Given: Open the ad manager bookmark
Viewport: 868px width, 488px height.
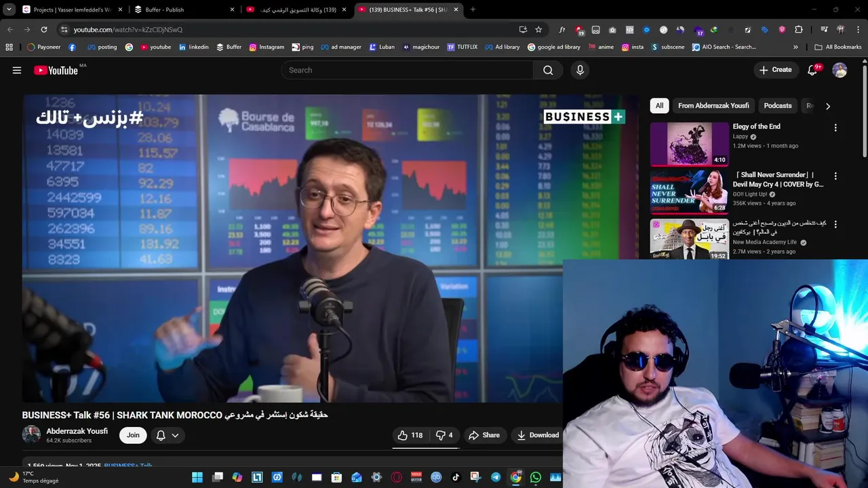Looking at the screenshot, I should (341, 47).
